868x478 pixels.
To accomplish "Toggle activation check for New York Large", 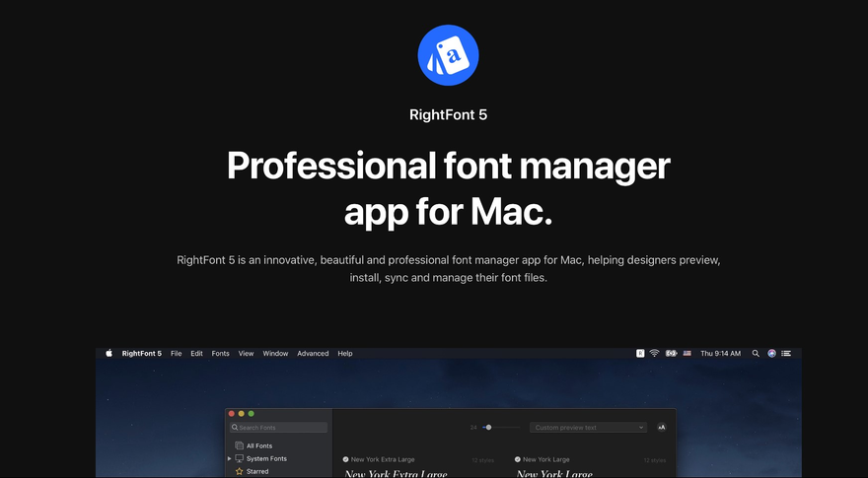I will point(518,459).
